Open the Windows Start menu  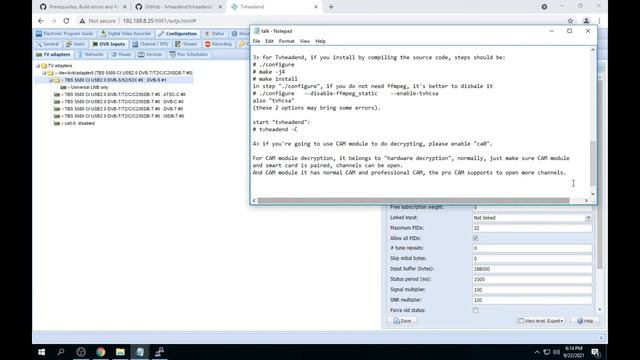41,352
